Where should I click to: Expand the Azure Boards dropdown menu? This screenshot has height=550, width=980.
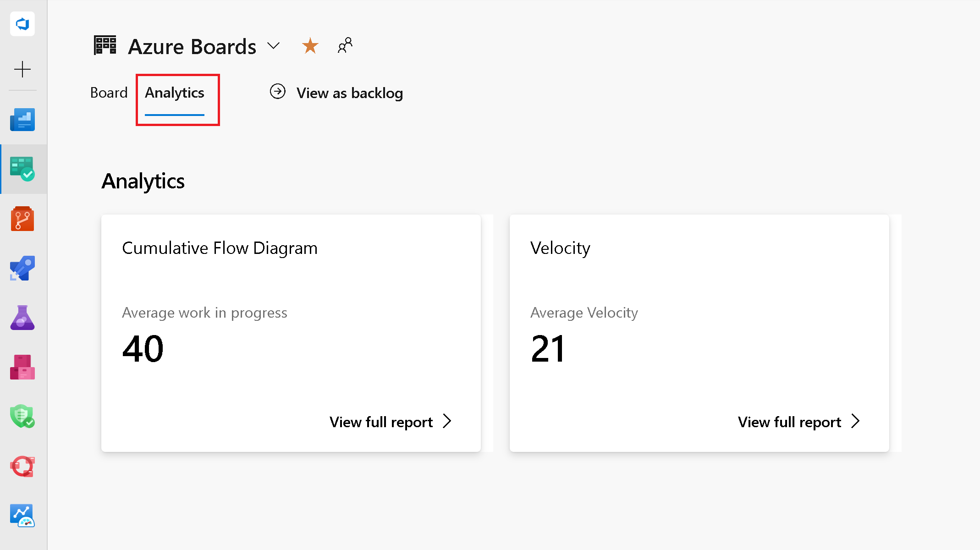click(274, 45)
